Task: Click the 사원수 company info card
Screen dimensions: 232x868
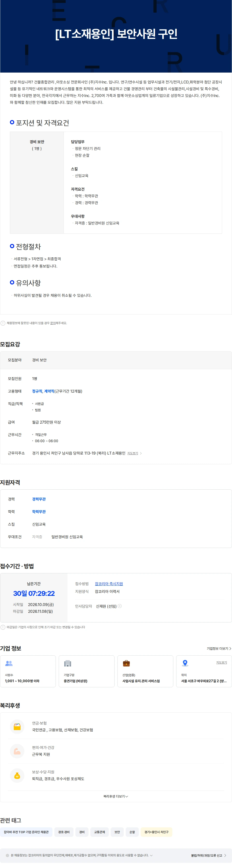Action: point(28,671)
